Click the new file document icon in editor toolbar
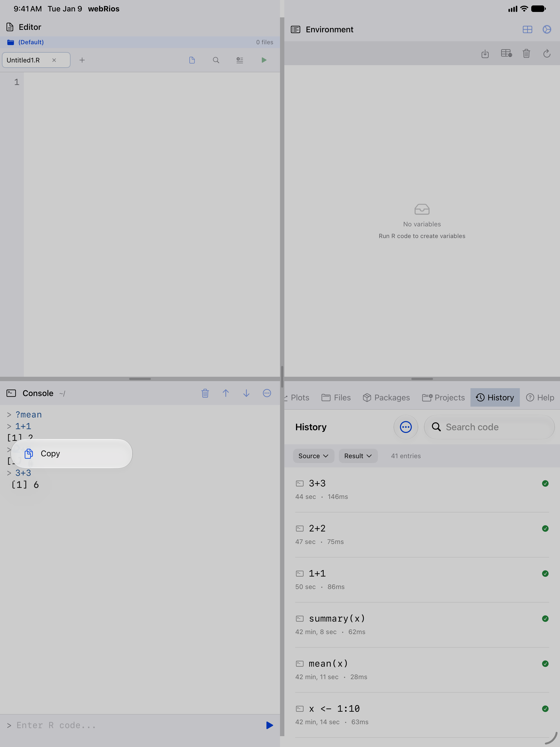This screenshot has height=747, width=560. click(192, 60)
